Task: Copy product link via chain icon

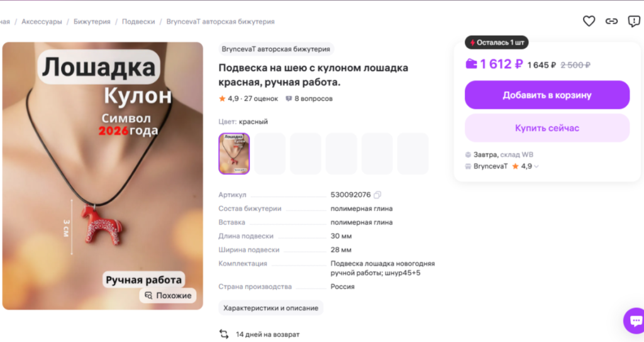Action: pyautogui.click(x=611, y=21)
